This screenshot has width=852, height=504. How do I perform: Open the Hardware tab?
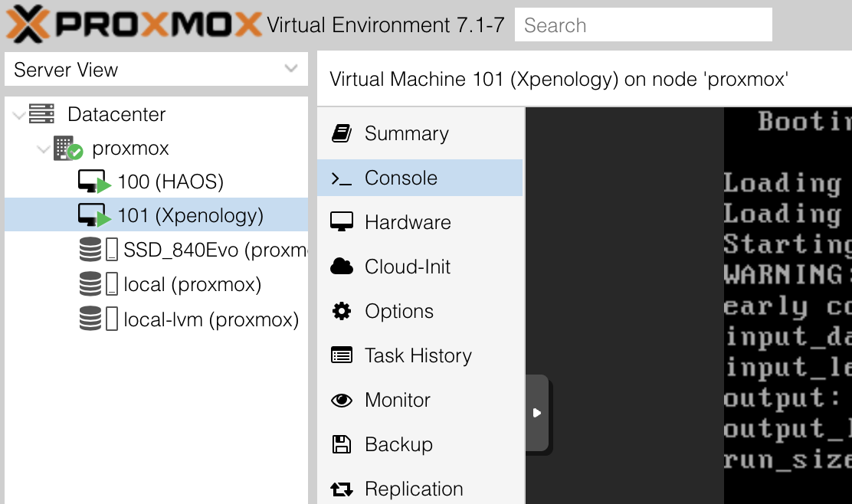pos(419,222)
